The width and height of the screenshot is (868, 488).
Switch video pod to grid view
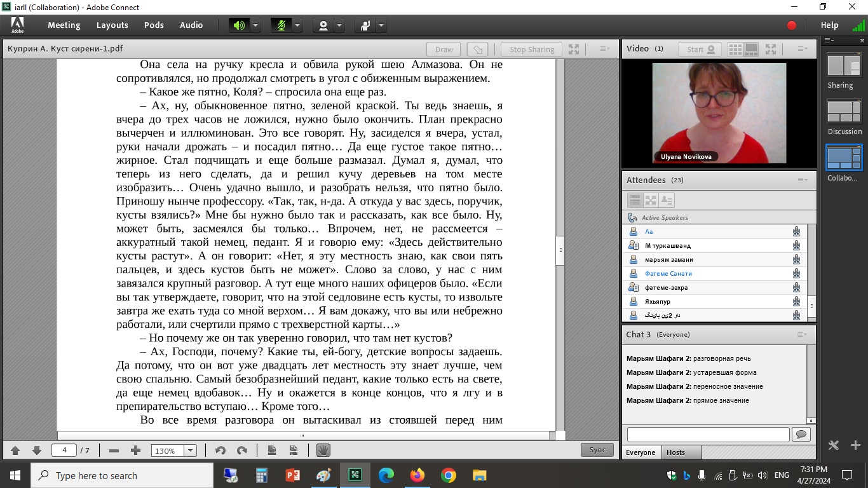pos(735,49)
